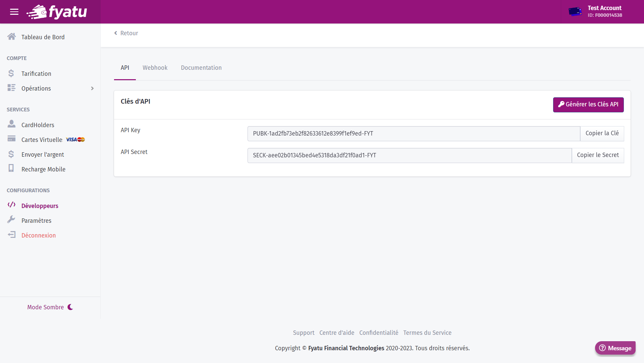Click the Déconnexion logout icon
The width and height of the screenshot is (644, 363).
click(x=11, y=235)
